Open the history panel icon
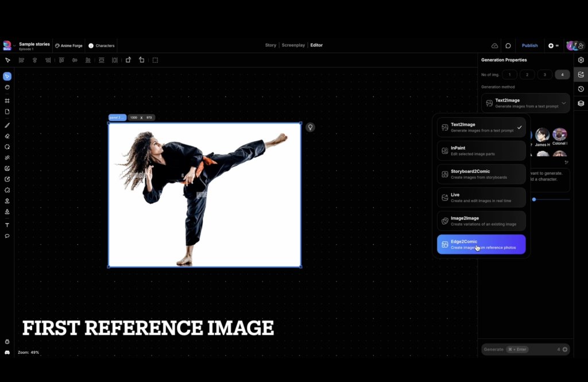 (x=581, y=89)
